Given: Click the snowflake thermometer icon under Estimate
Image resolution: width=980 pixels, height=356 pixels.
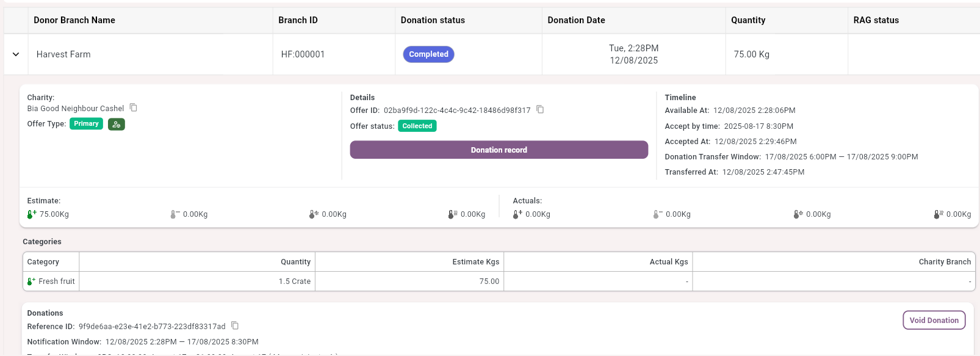Looking at the screenshot, I should pos(313,214).
